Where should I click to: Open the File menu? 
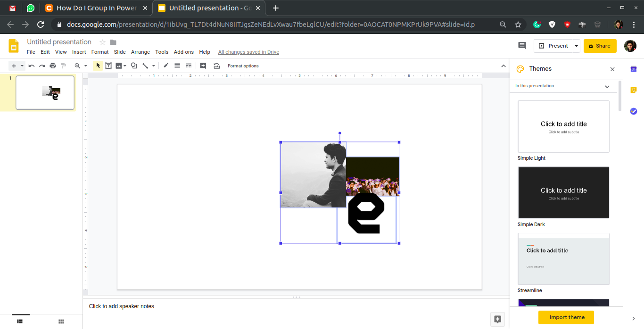coord(31,52)
